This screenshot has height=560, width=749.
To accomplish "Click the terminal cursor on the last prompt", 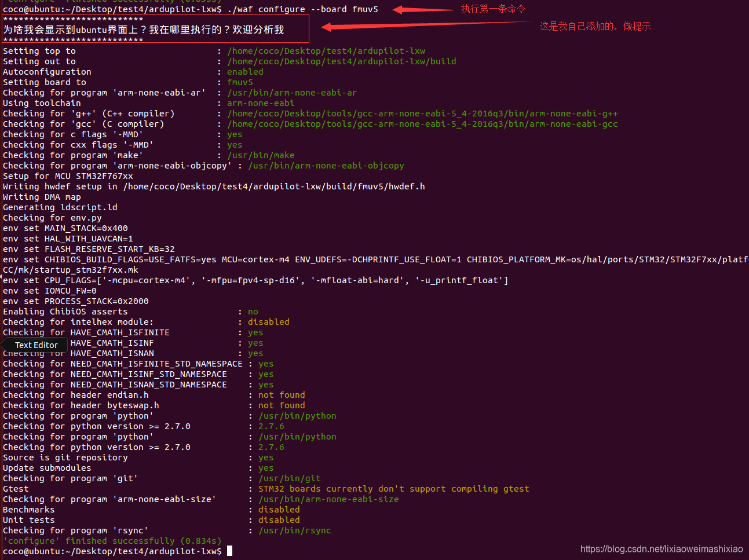I will point(229,551).
